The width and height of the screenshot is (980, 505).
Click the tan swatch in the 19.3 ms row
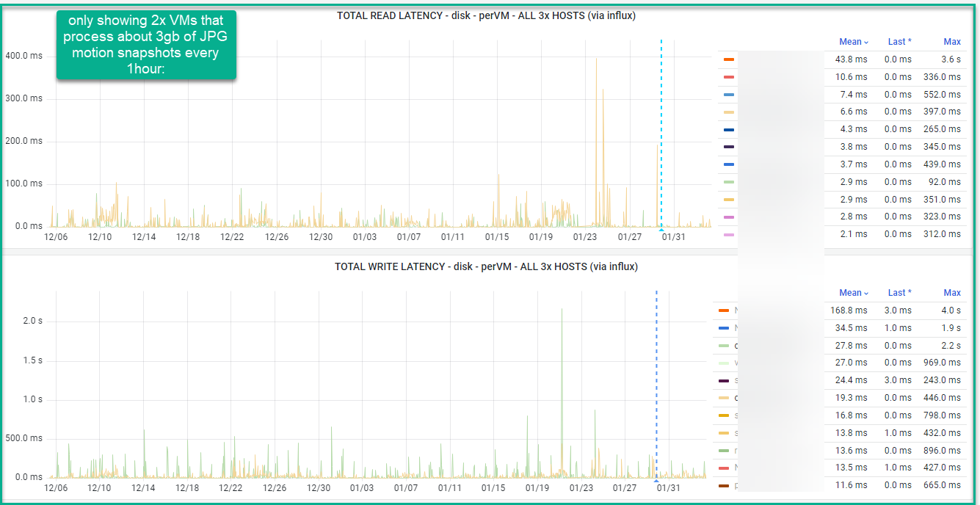coord(724,399)
